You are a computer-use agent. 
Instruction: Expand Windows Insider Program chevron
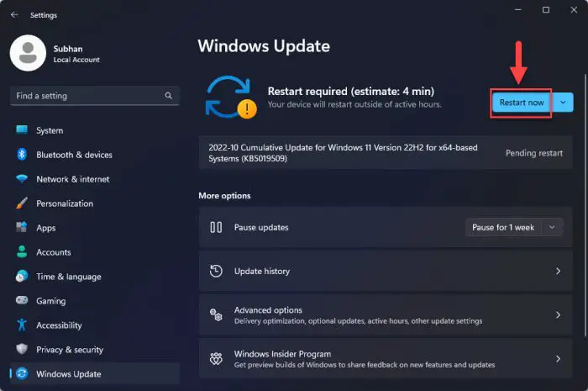[558, 359]
